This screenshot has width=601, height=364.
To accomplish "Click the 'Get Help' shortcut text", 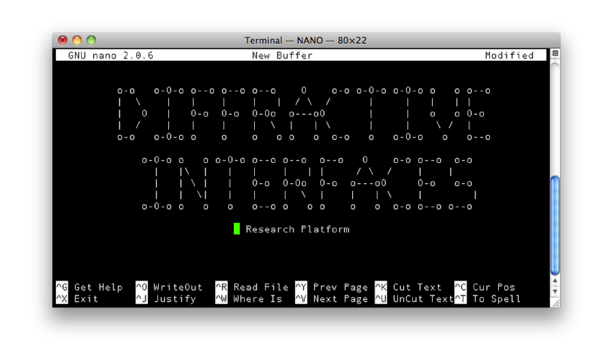I will click(x=99, y=287).
